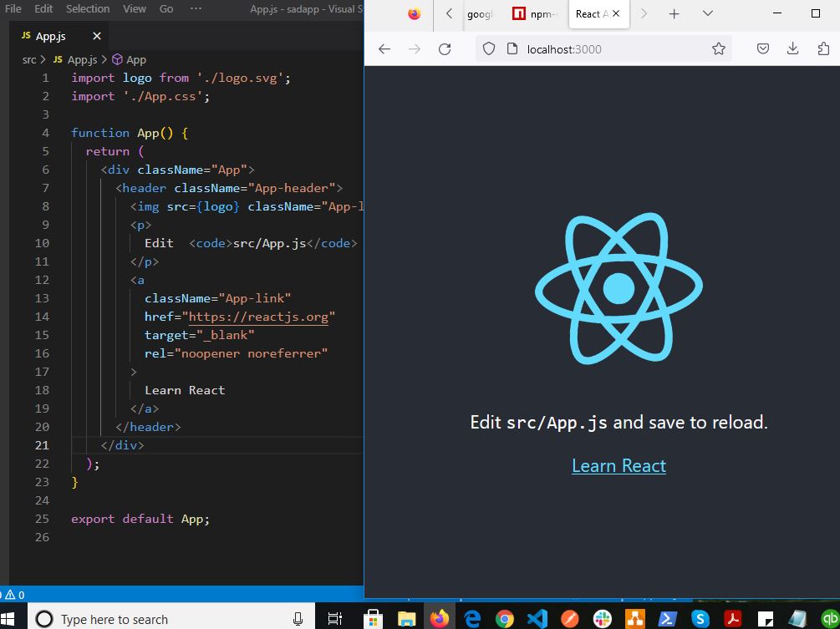Open Adobe Acrobat from the taskbar

(733, 618)
